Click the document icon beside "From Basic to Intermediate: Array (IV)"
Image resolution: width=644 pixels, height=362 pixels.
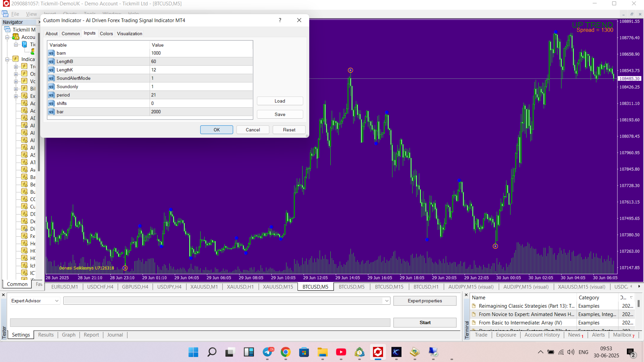(474, 323)
